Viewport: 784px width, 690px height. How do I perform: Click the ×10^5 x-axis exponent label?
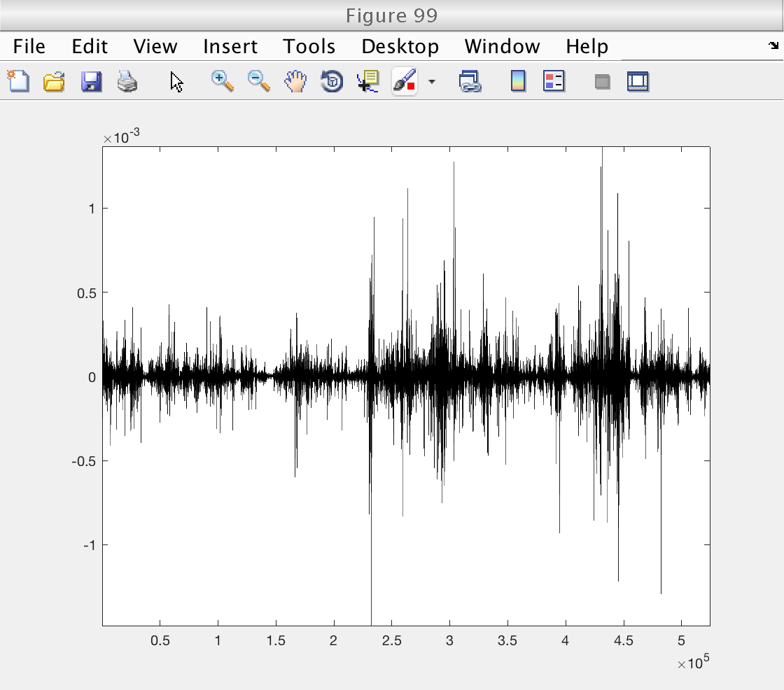(x=694, y=662)
